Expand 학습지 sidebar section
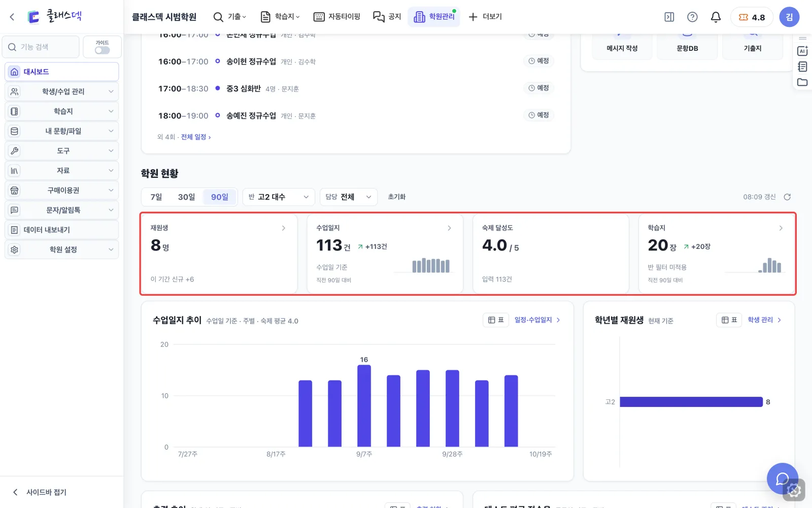The image size is (812, 508). (62, 111)
